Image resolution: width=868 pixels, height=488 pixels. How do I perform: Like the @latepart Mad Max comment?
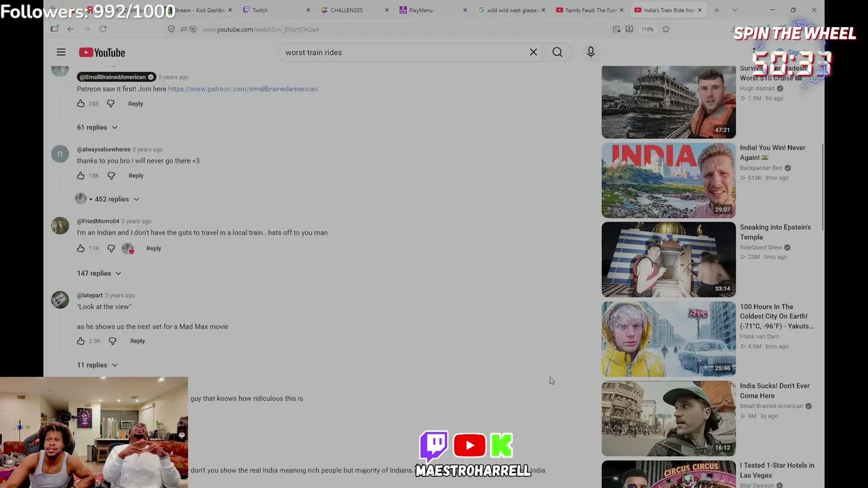click(x=81, y=341)
